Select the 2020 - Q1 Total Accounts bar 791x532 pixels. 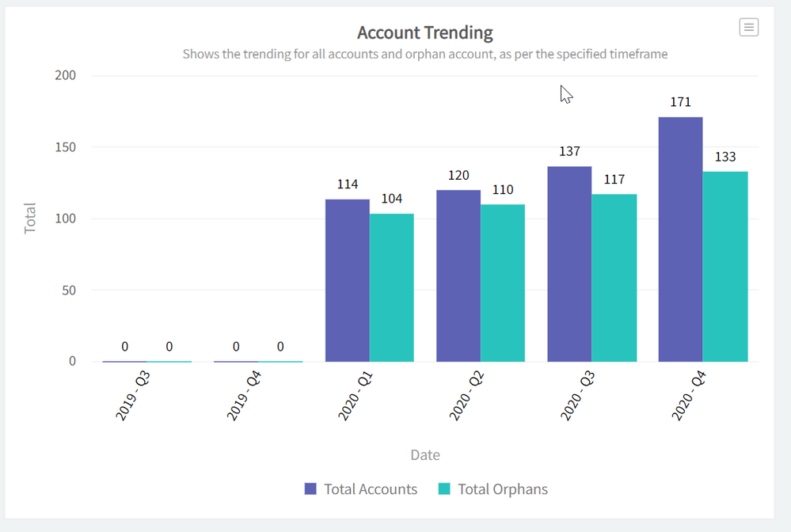[x=348, y=280]
